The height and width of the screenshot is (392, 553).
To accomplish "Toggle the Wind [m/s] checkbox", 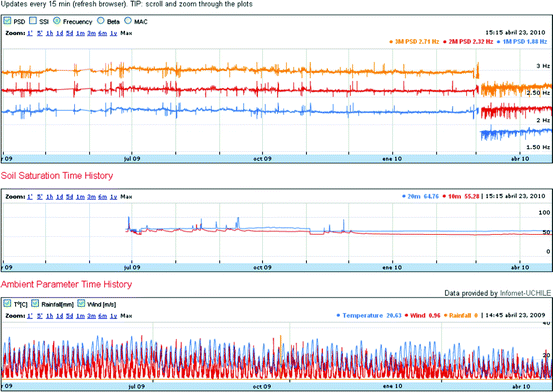I will pyautogui.click(x=81, y=303).
